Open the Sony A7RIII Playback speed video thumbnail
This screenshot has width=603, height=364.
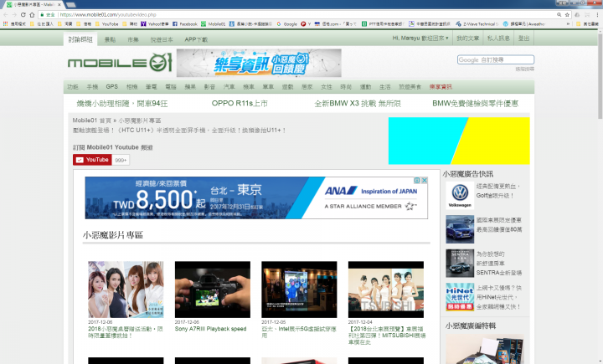coord(213,290)
